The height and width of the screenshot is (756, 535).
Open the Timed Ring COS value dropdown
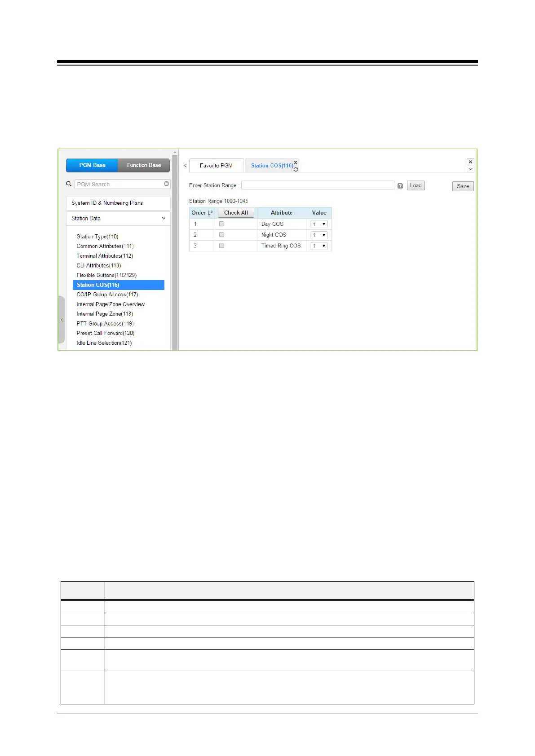click(x=319, y=246)
